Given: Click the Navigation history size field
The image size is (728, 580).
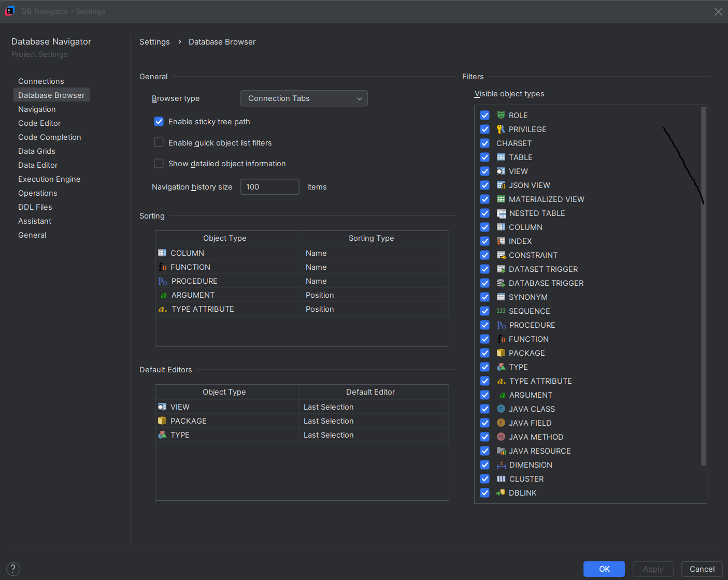Looking at the screenshot, I should 270,187.
